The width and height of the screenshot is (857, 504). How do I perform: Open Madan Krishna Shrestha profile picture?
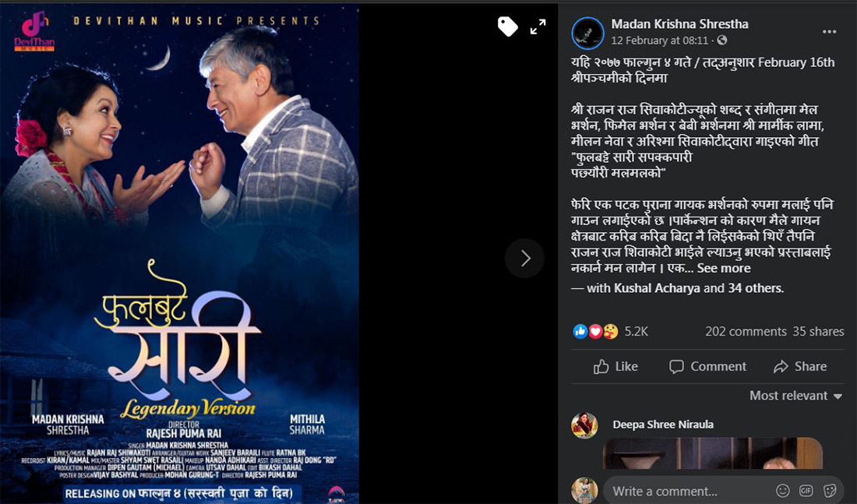point(587,32)
